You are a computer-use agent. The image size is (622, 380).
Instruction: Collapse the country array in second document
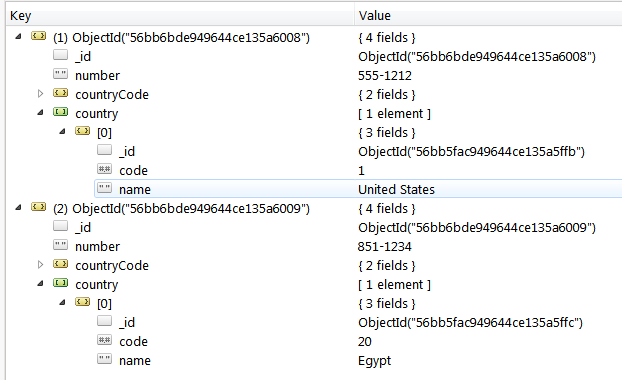pos(40,284)
